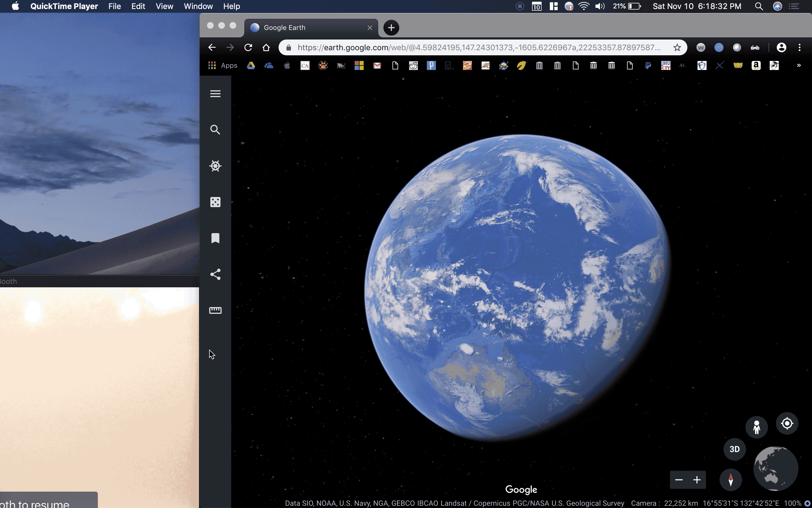Screen dimensions: 812x508
Task: Activate the Pegman Street View button
Action: 756,427
